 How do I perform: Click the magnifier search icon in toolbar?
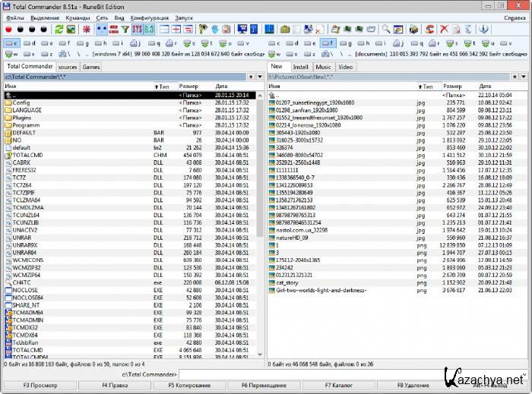pos(386,29)
